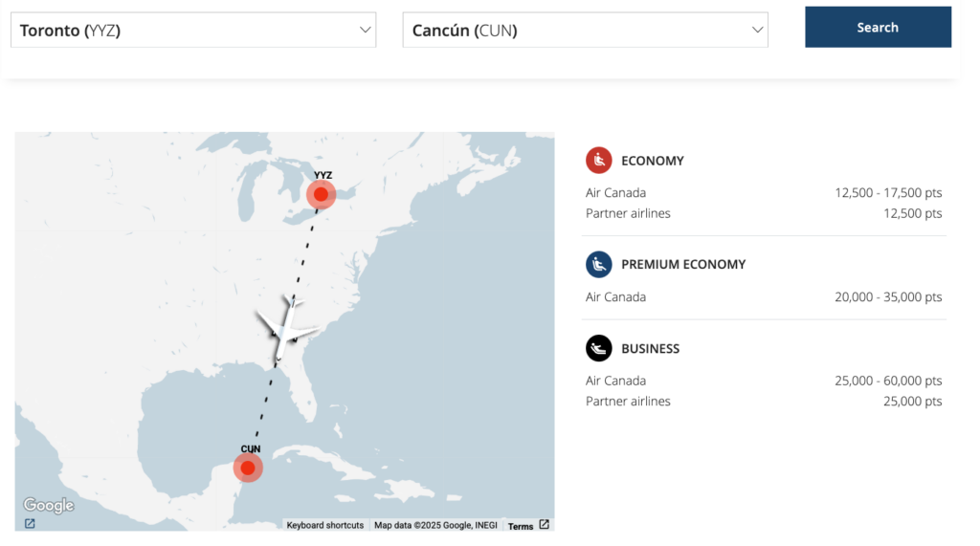Click the external-link icon beside Terms

pos(545,525)
